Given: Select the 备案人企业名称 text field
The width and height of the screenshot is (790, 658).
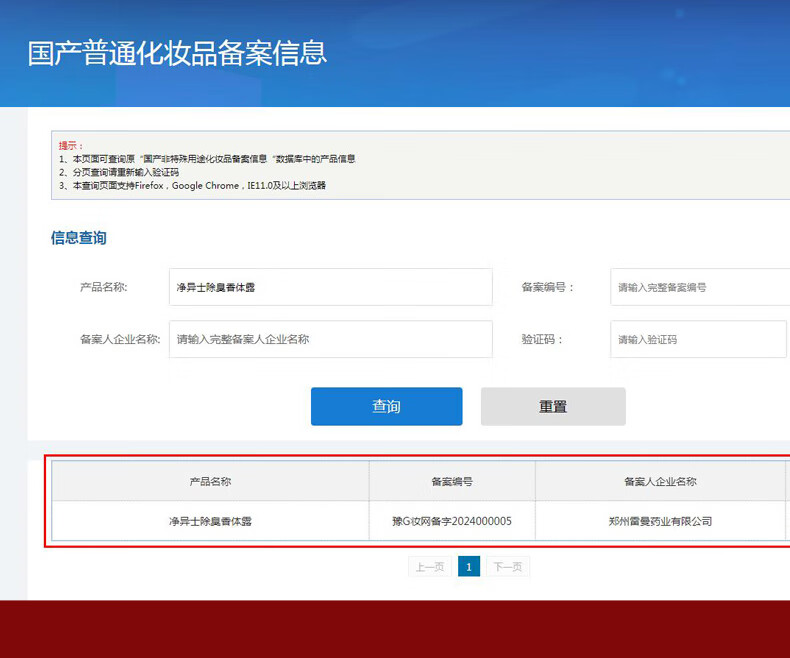Looking at the screenshot, I should point(330,339).
